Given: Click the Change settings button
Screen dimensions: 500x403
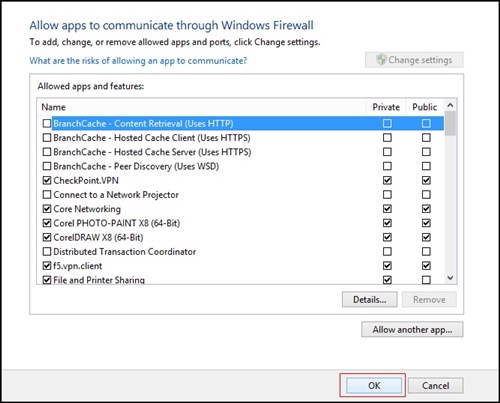Looking at the screenshot, I should click(x=414, y=60).
